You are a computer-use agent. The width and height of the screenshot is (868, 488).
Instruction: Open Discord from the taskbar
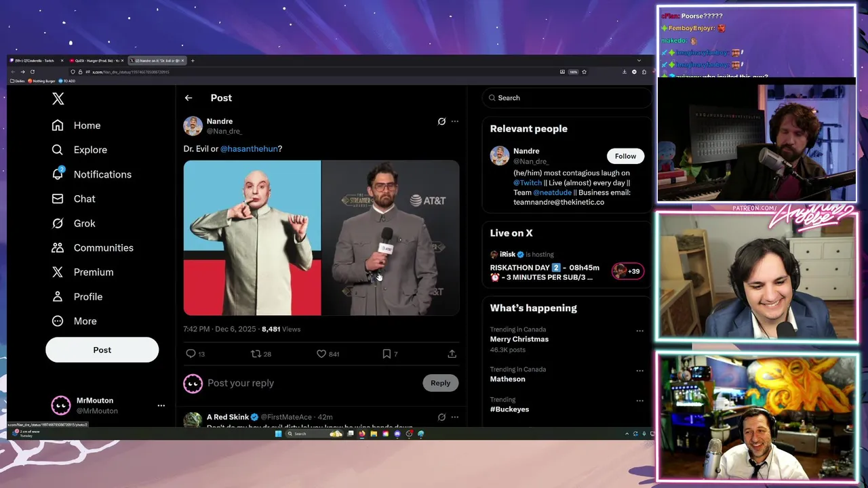coord(397,434)
